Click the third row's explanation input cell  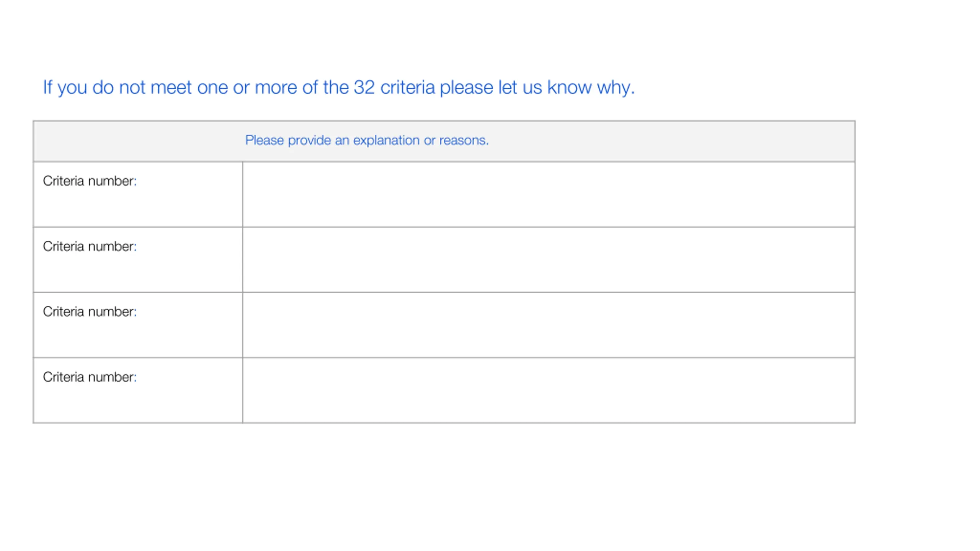click(549, 325)
